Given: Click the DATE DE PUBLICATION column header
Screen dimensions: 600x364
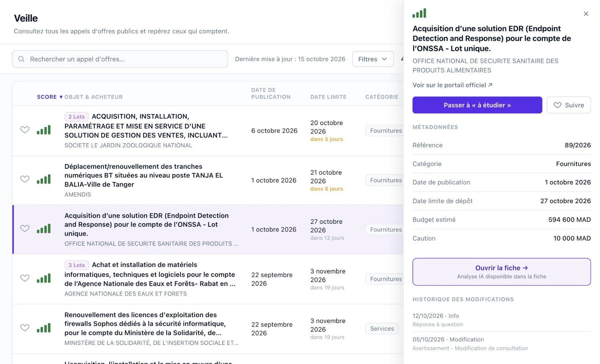Looking at the screenshot, I should (x=271, y=94).
